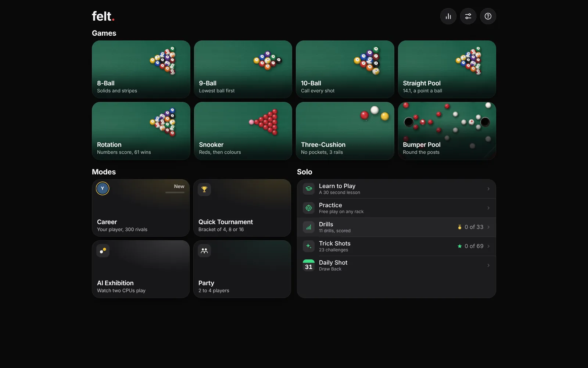Viewport: 588px width, 368px height.
Task: Start Party mode
Action: [242, 269]
